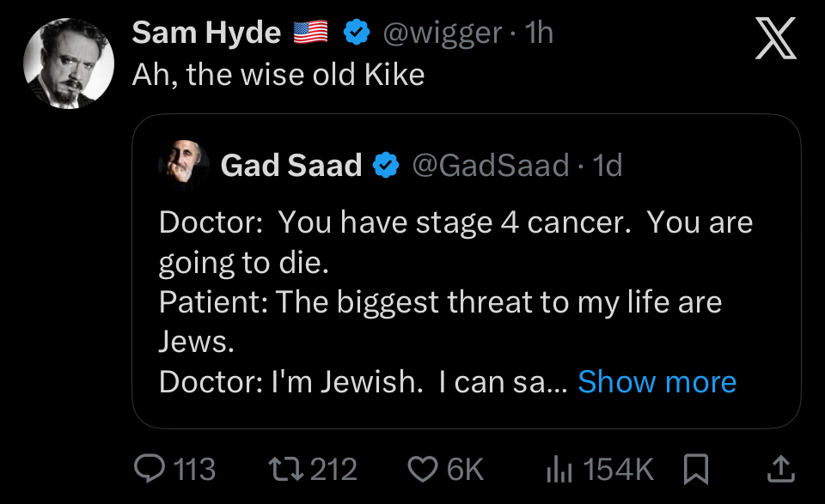Screen dimensions: 825x504
Task: Open the view analytics bar chart icon
Action: tap(560, 469)
